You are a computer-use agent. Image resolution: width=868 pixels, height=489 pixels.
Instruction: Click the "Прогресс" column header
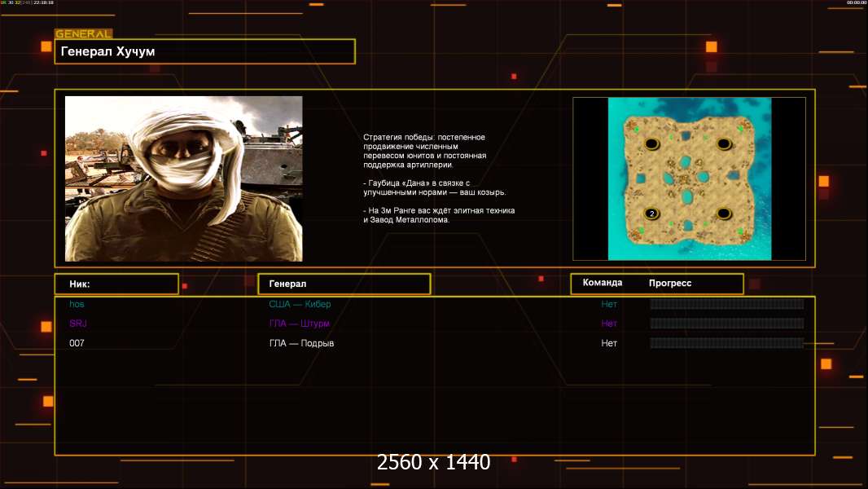[670, 283]
